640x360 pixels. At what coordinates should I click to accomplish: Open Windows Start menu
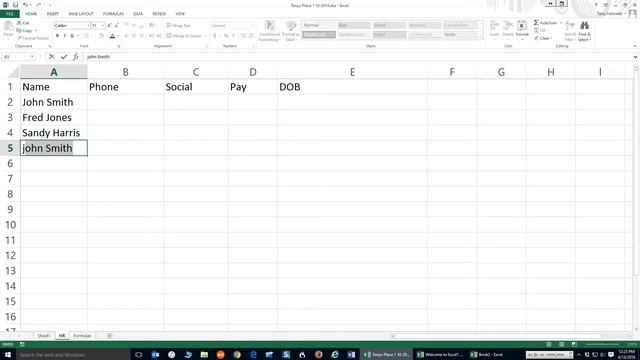(8, 355)
